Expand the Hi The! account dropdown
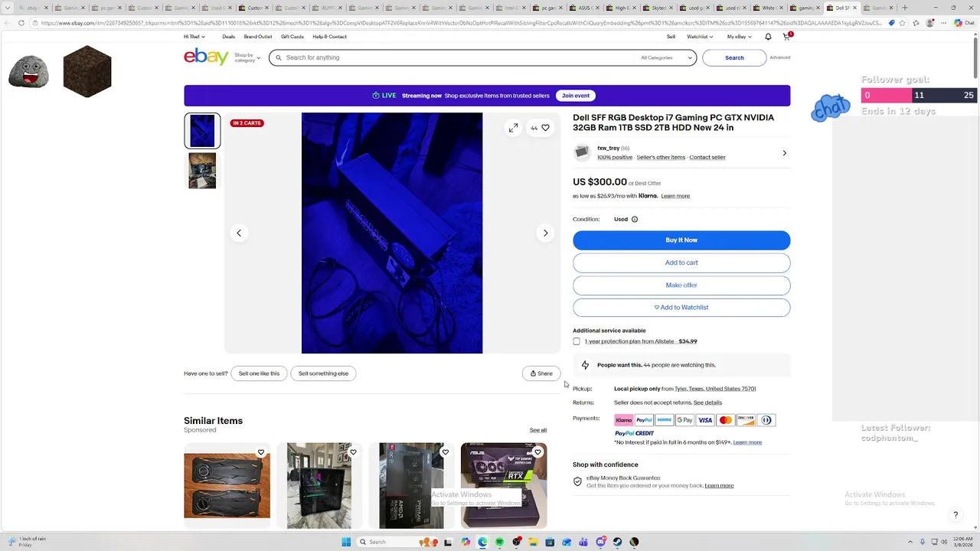Image resolution: width=980 pixels, height=551 pixels. click(x=194, y=37)
